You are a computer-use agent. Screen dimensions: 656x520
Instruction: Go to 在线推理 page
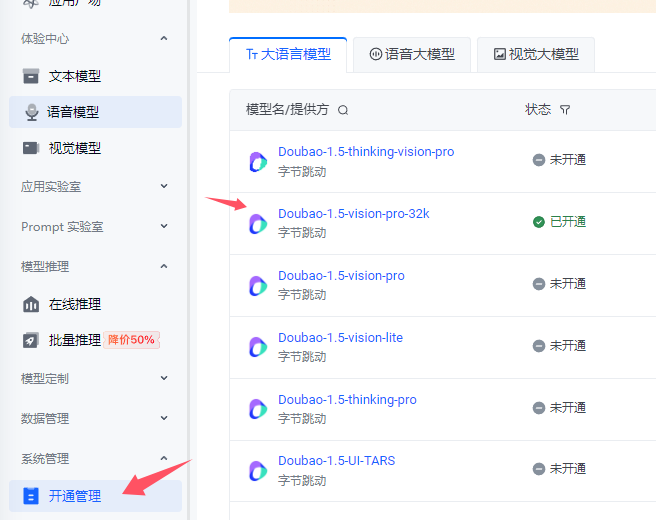click(x=74, y=304)
